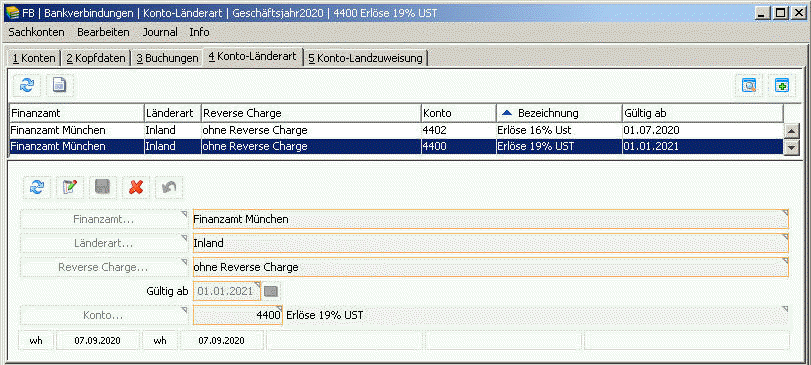Edit the selected record with the pencil icon
The width and height of the screenshot is (811, 365).
tap(70, 188)
